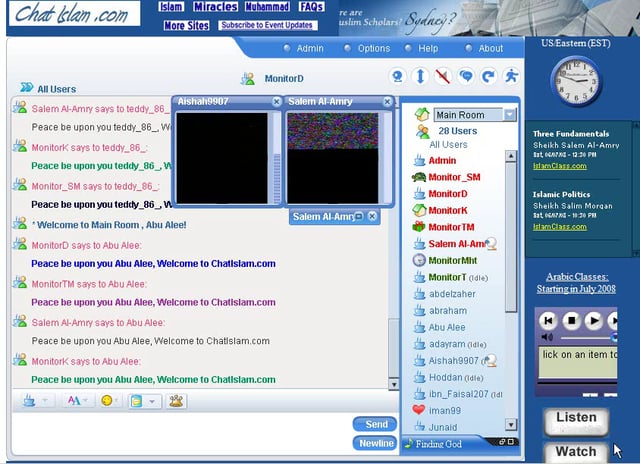Toggle the mute sound icon with red slash
Viewport: 640px width, 464px height.
point(443,76)
